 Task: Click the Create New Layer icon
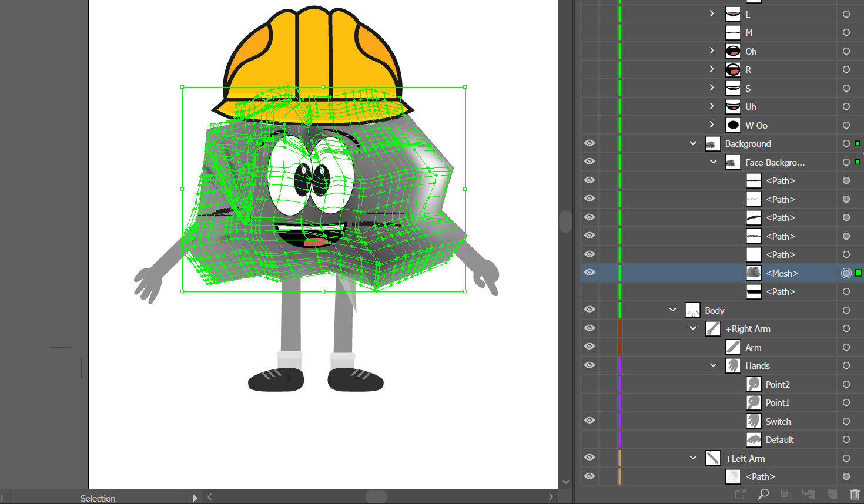832,495
